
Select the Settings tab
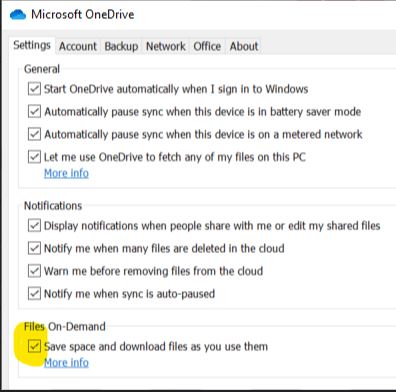[32, 45]
